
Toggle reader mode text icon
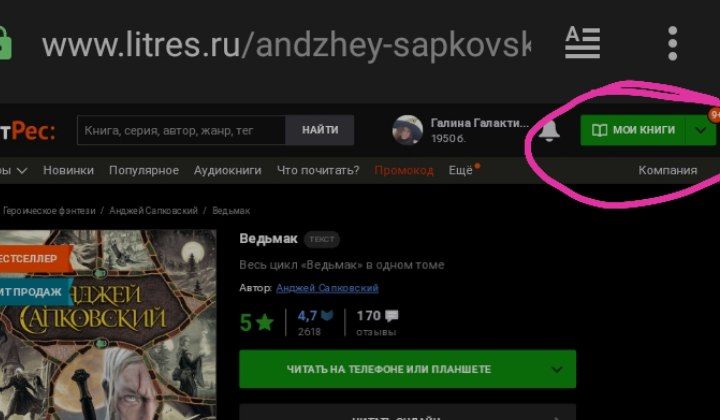[583, 43]
